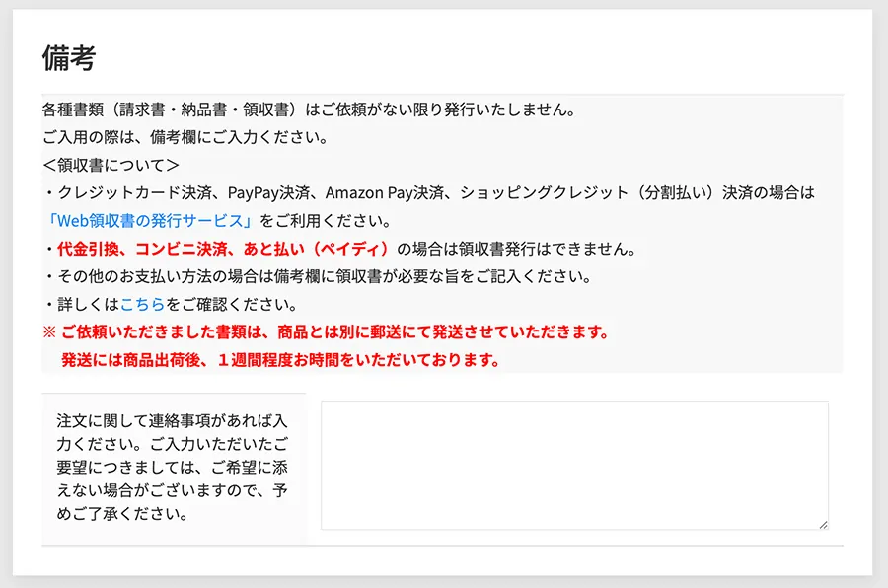Screen dimensions: 888x588
Task: Click the textarea resize handle corner
Action: point(823,525)
